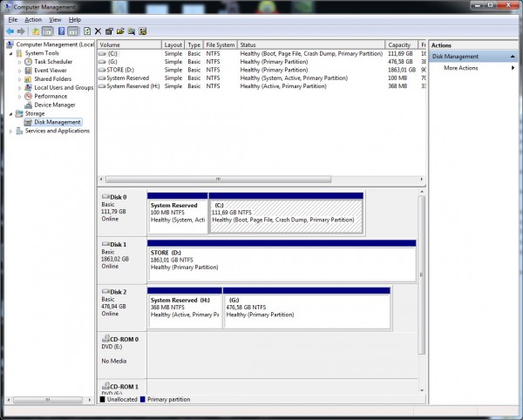Image resolution: width=523 pixels, height=420 pixels.
Task: Select the (C:) 111,69 GB partition block
Action: 286,213
